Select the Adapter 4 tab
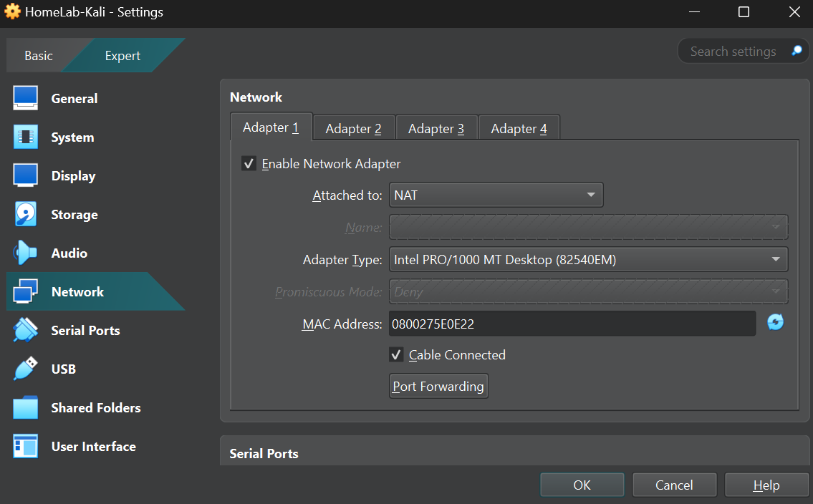This screenshot has width=813, height=504. [519, 128]
